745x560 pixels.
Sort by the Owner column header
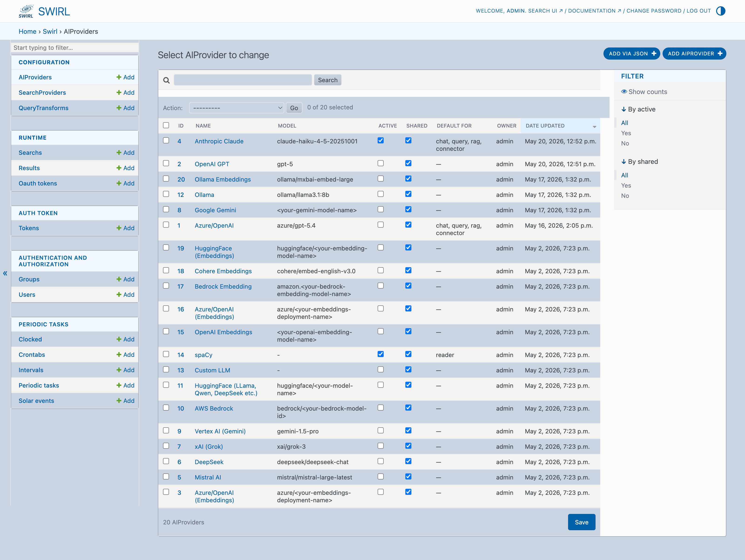pyautogui.click(x=507, y=126)
